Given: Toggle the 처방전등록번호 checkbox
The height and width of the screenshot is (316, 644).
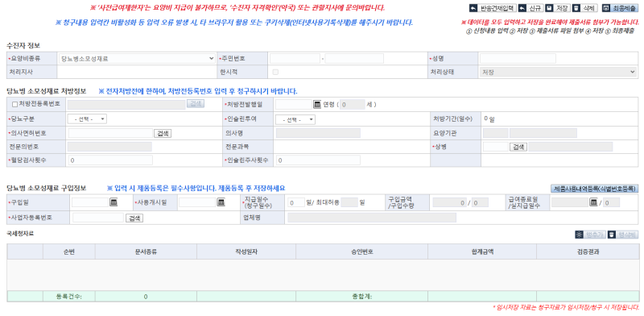Looking at the screenshot, I should pyautogui.click(x=14, y=105).
